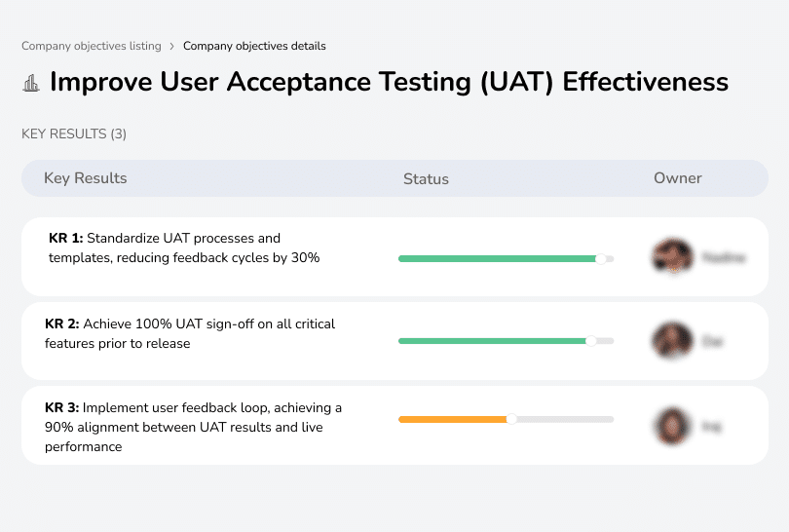Screen dimensions: 789x532
Task: Click the KR 2 green progress slider
Action: 506,341
